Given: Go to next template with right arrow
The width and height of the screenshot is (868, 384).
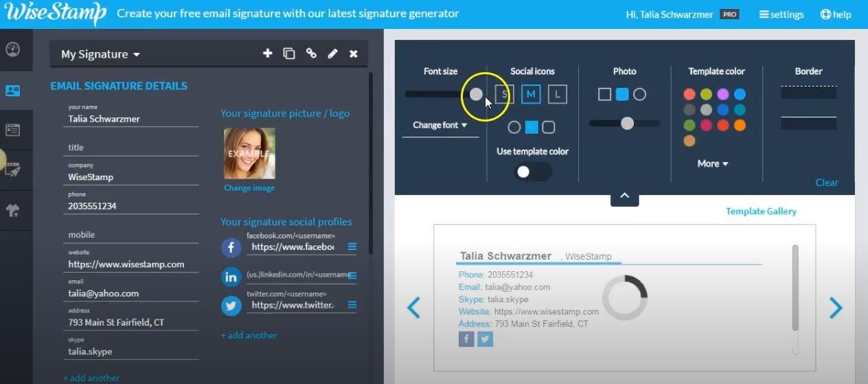Looking at the screenshot, I should (836, 308).
